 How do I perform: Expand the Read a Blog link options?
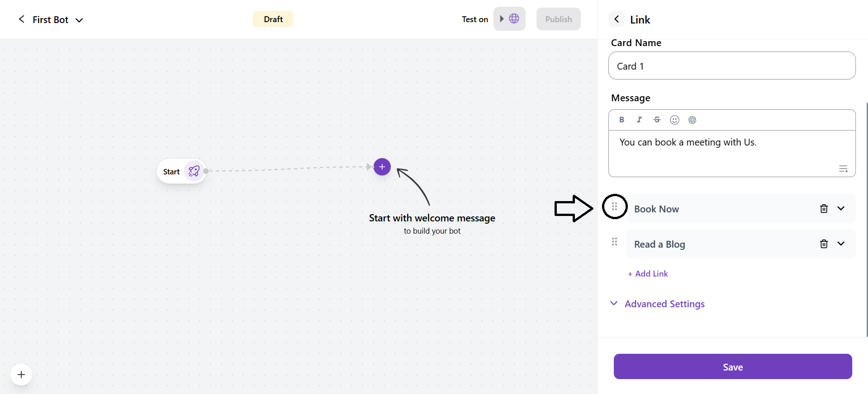pyautogui.click(x=841, y=244)
